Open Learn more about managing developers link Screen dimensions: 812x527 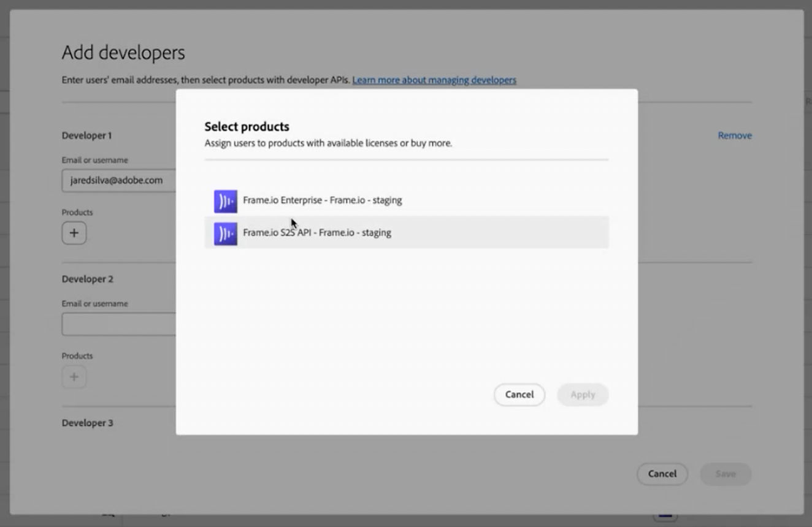click(434, 80)
